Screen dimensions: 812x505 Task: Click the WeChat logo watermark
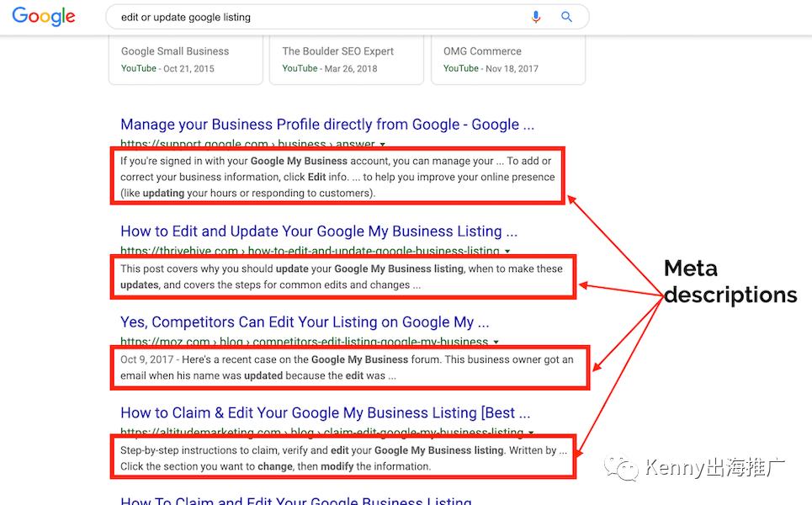point(625,467)
